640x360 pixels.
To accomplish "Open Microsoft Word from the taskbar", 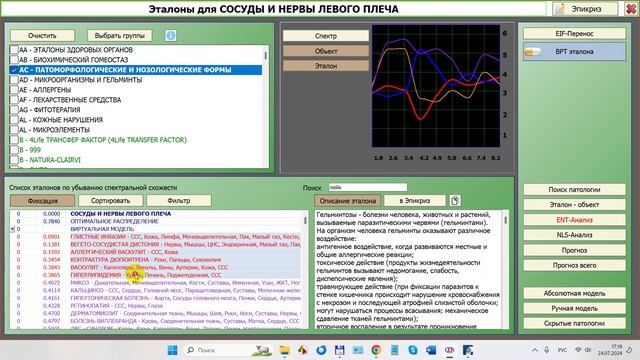I will tap(431, 350).
